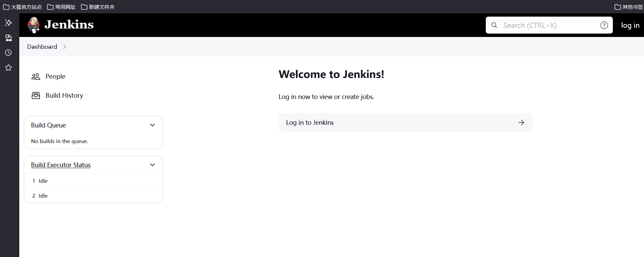
Task: Open 常用网址 bookmark folder
Action: 61,7
